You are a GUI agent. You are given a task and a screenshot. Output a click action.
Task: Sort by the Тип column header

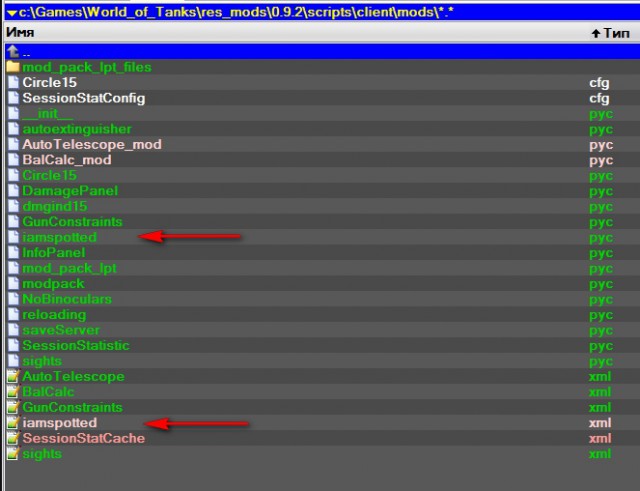tap(611, 33)
